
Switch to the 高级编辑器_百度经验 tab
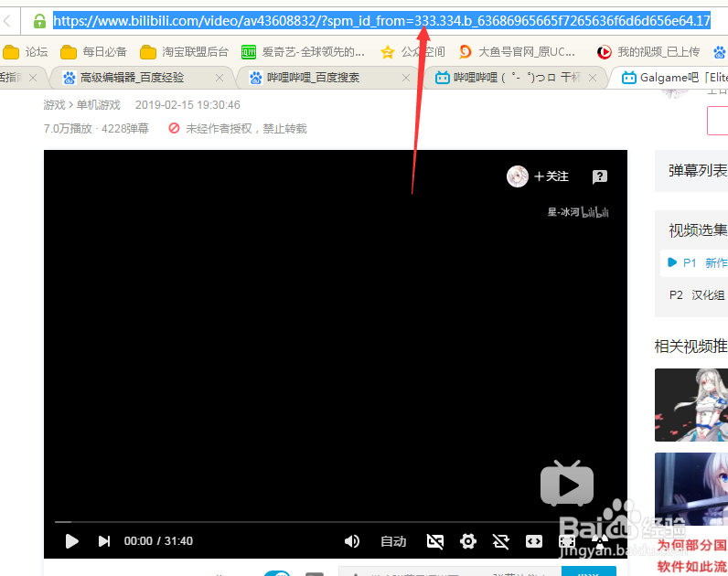[x=133, y=78]
